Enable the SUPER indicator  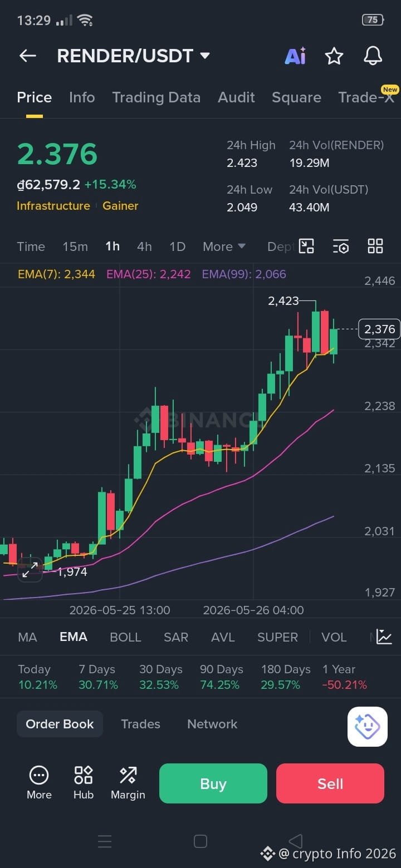click(277, 637)
